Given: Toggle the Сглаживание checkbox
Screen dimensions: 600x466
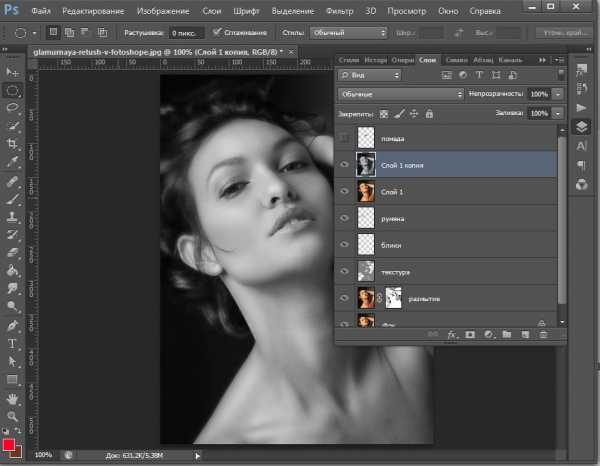Looking at the screenshot, I should pos(217,33).
